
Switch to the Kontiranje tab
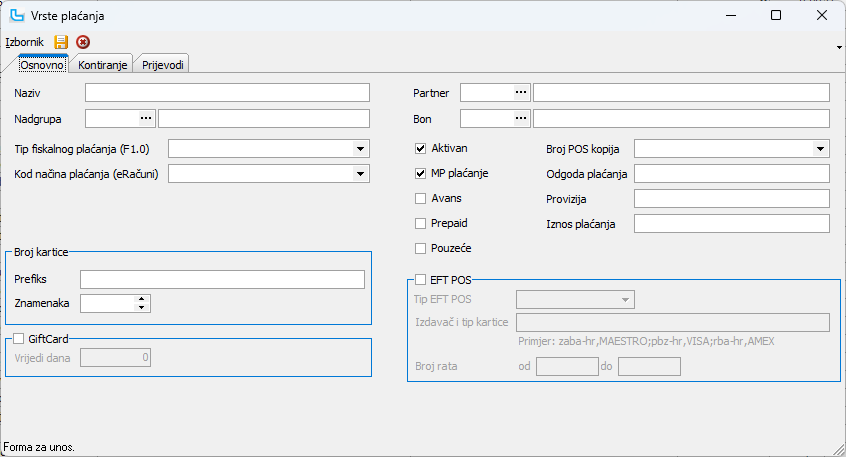[x=101, y=65]
